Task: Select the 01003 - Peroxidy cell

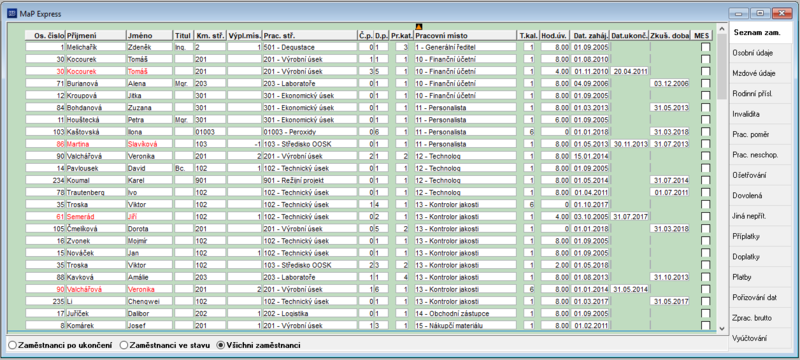Action: [310, 132]
